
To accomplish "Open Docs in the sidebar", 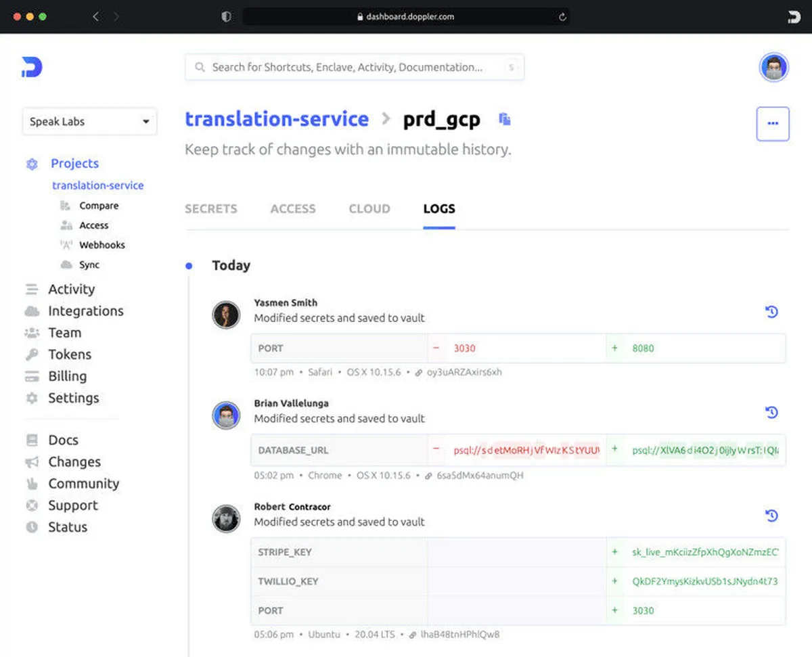I will tap(64, 440).
